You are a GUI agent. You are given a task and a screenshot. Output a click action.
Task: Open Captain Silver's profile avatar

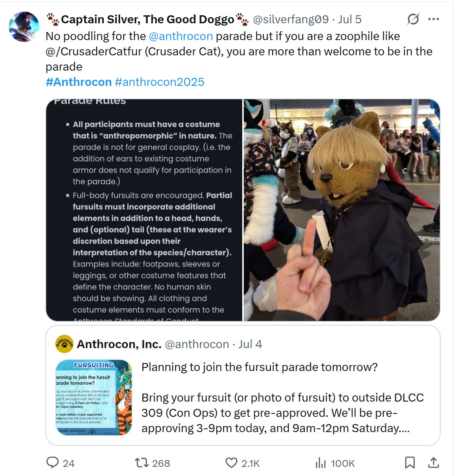click(x=24, y=26)
